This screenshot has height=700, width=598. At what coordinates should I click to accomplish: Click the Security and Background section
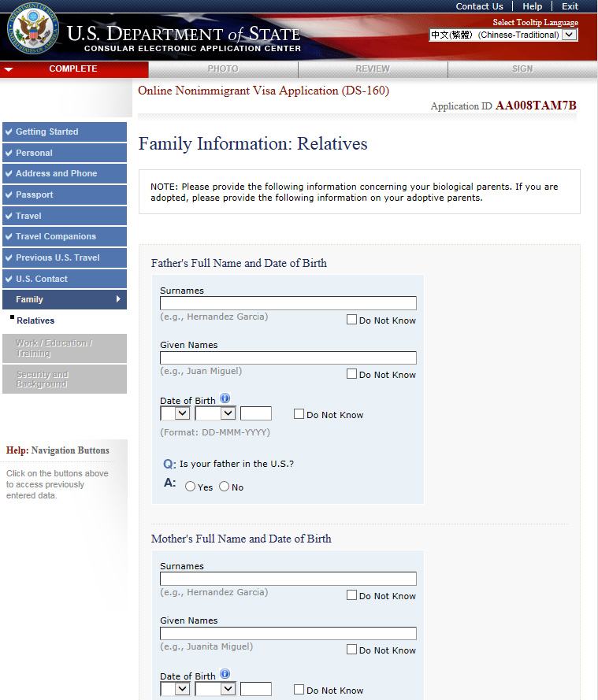[x=65, y=379]
